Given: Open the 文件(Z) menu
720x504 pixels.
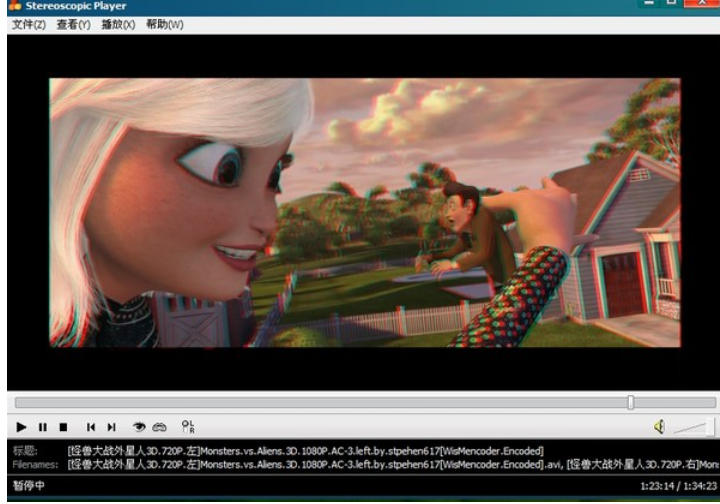Looking at the screenshot, I should click(28, 24).
